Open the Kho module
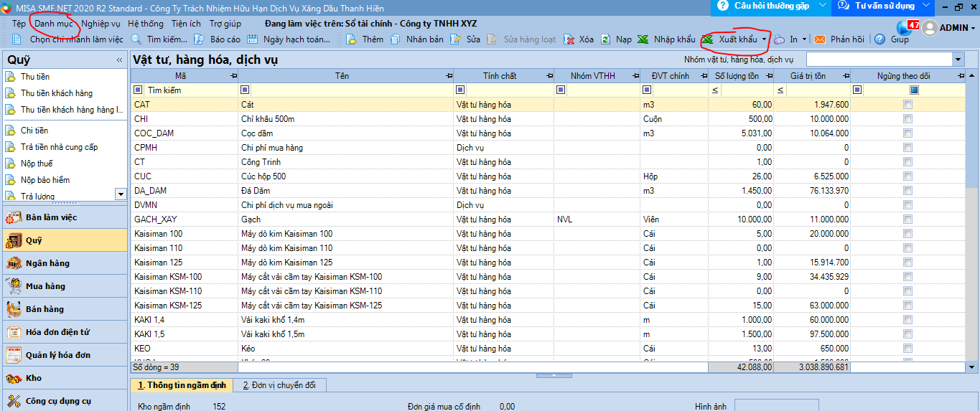This screenshot has width=980, height=411. tap(65, 378)
